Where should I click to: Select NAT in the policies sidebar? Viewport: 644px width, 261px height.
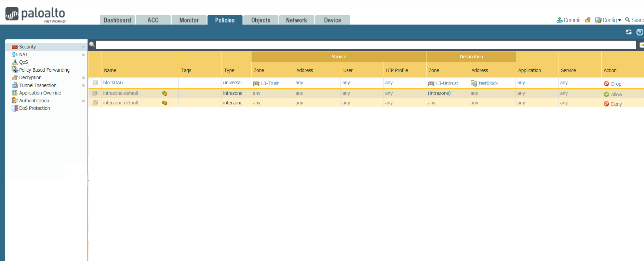click(x=24, y=55)
